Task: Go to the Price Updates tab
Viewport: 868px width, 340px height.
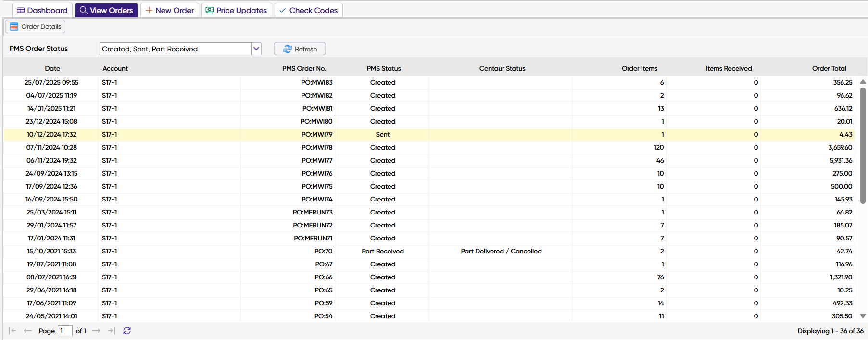Action: click(237, 10)
